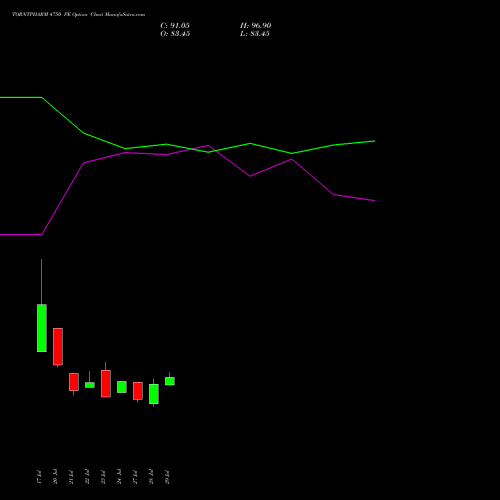This screenshot has height=500, width=500.
Task: Click the 28 Jul date axis label
Action: click(x=151, y=477)
